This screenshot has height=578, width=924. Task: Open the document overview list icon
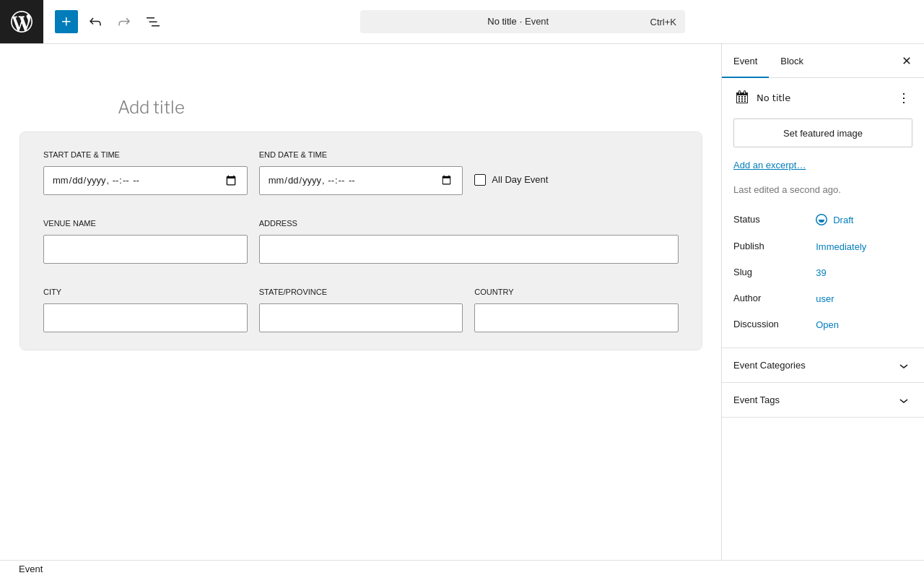point(153,22)
